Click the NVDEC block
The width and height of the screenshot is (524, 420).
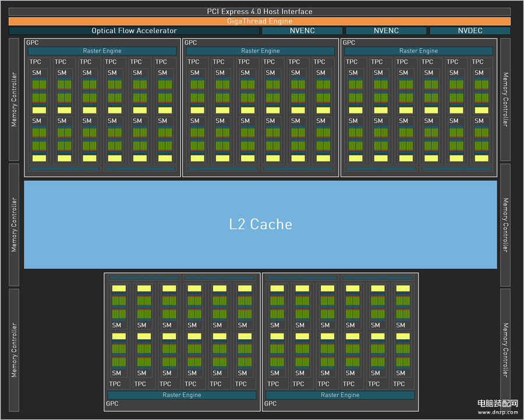470,31
